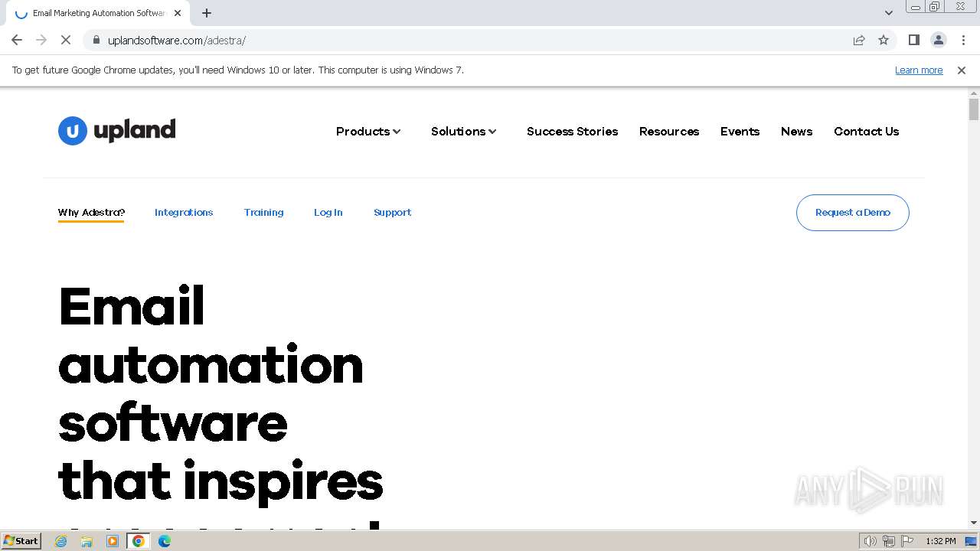Image resolution: width=980 pixels, height=551 pixels.
Task: Open the Resources menu item
Action: [x=669, y=132]
